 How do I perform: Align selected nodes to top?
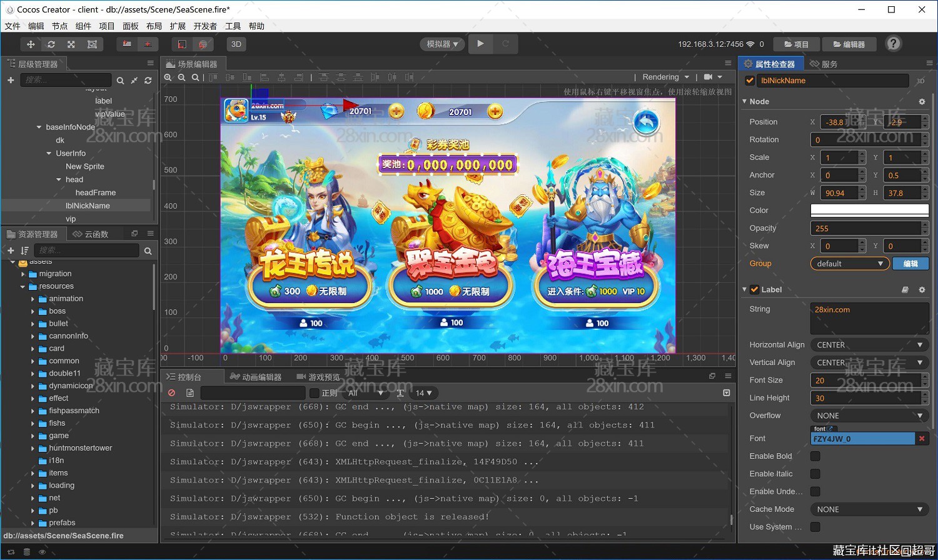tap(213, 77)
